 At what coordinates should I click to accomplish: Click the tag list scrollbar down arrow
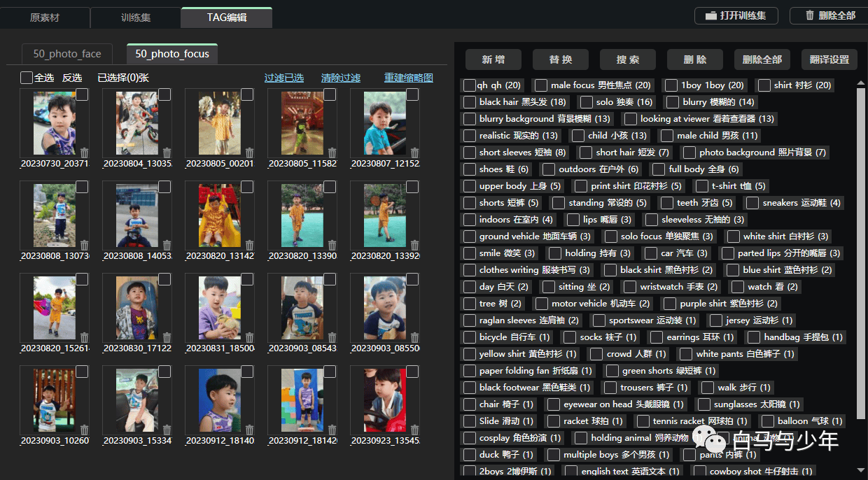tap(861, 470)
